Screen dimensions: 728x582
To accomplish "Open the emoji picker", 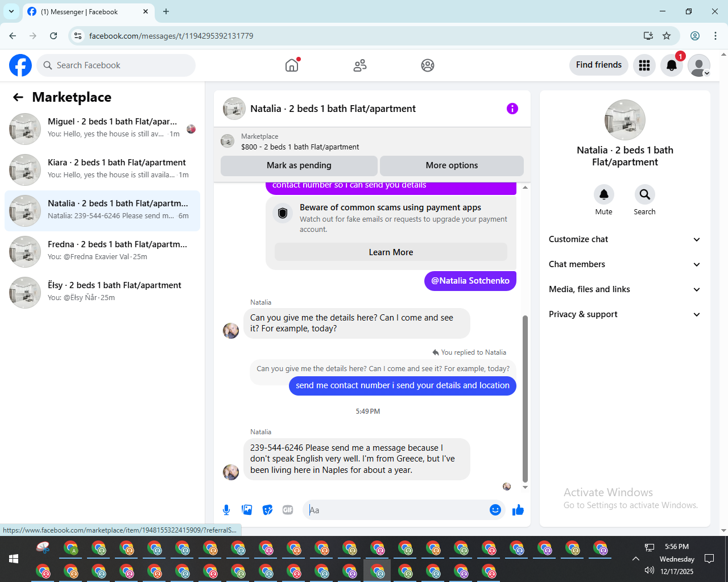I will (x=495, y=510).
